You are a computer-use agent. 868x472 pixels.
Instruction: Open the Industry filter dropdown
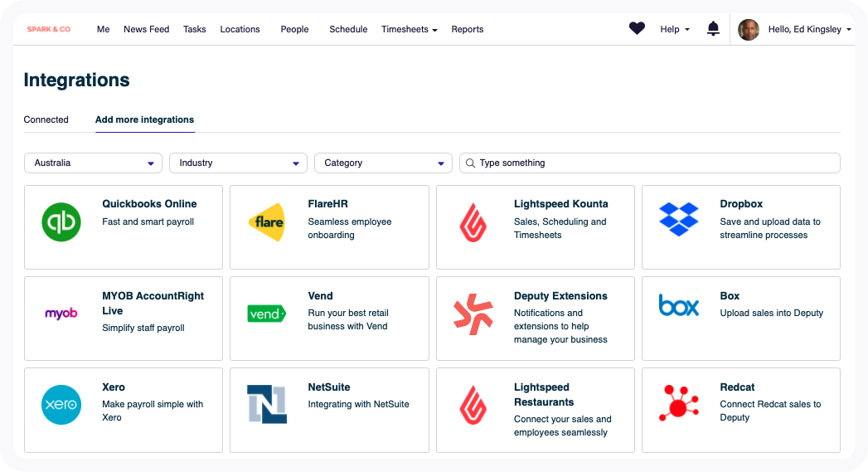pyautogui.click(x=238, y=163)
